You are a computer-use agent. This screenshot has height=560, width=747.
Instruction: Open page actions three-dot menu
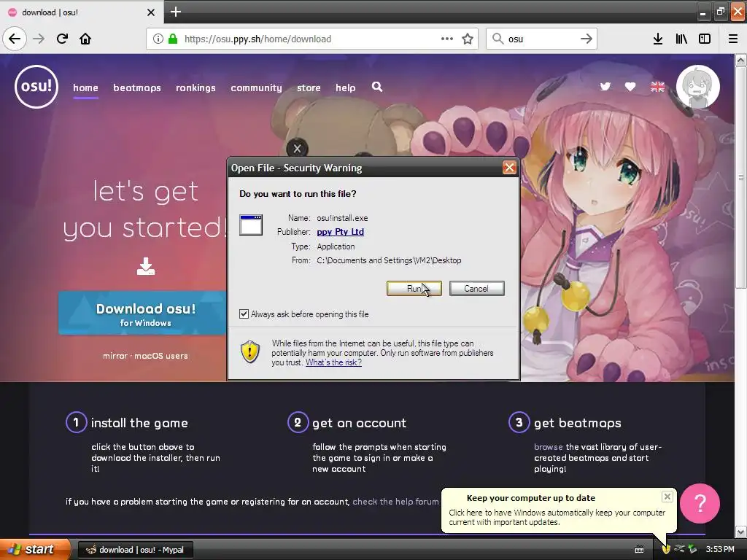tap(447, 39)
